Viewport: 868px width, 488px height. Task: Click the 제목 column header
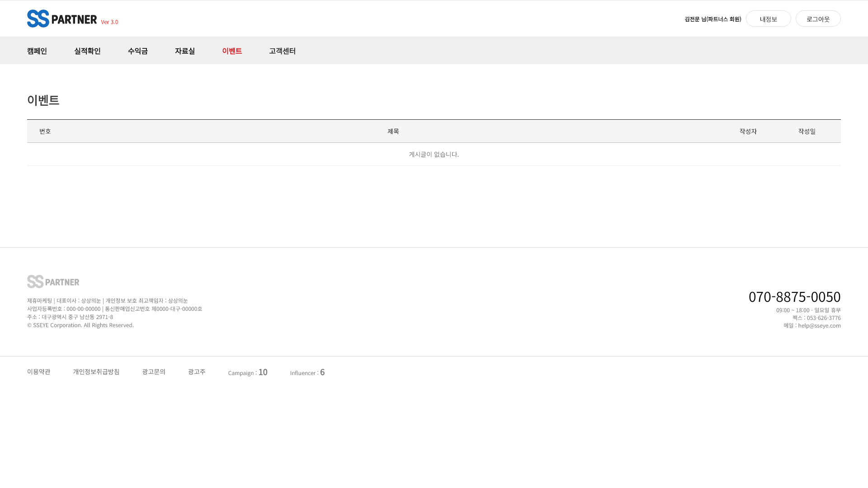coord(393,131)
